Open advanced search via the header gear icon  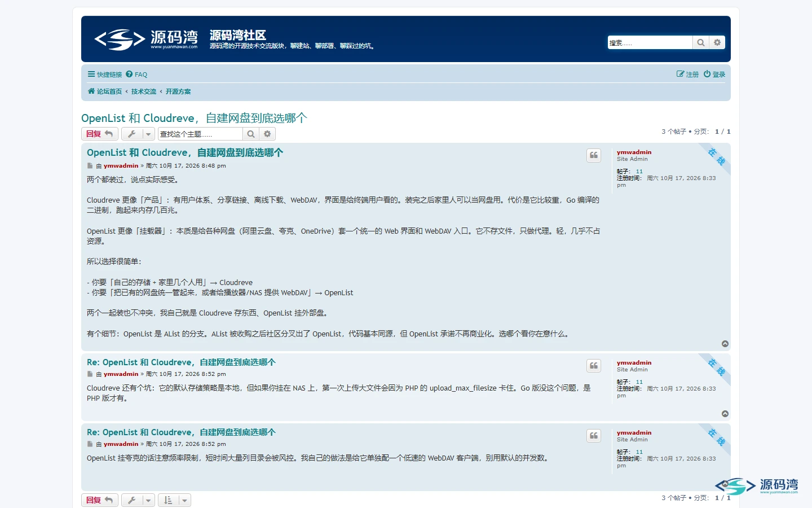[717, 42]
